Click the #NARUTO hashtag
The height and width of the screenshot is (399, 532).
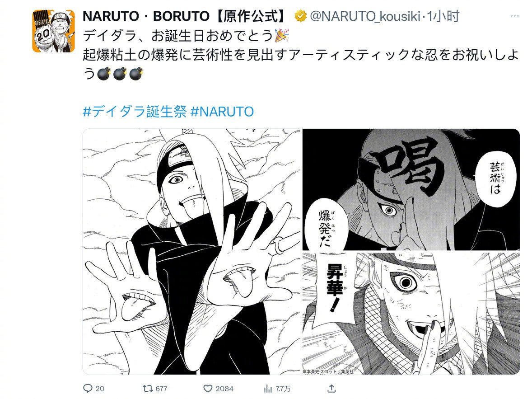click(222, 111)
